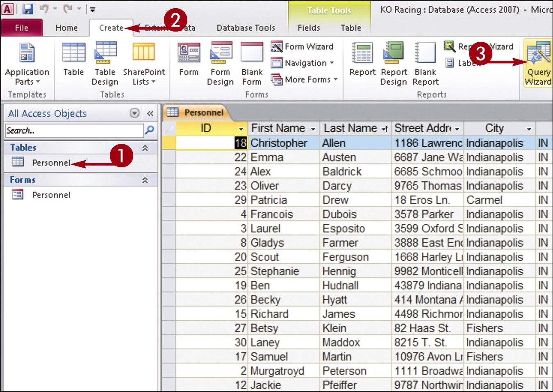This screenshot has width=553, height=392.
Task: Click the Last Name cell 'Baldrick'
Action: coord(356,171)
